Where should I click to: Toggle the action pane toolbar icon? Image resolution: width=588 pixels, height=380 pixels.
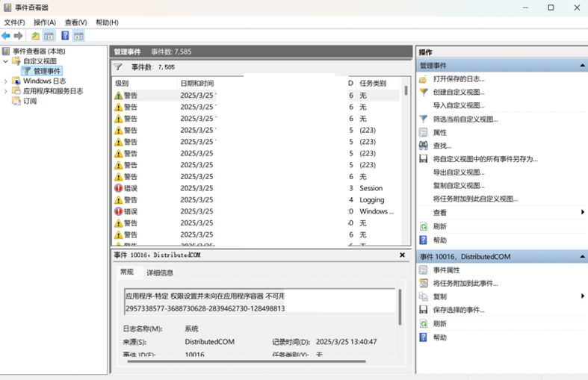click(x=78, y=36)
